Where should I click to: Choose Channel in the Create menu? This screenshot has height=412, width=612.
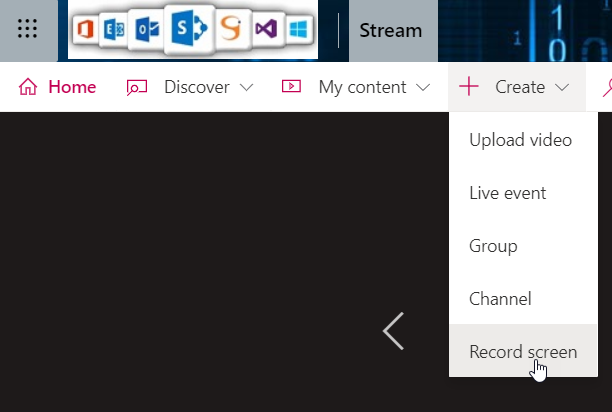(x=500, y=299)
